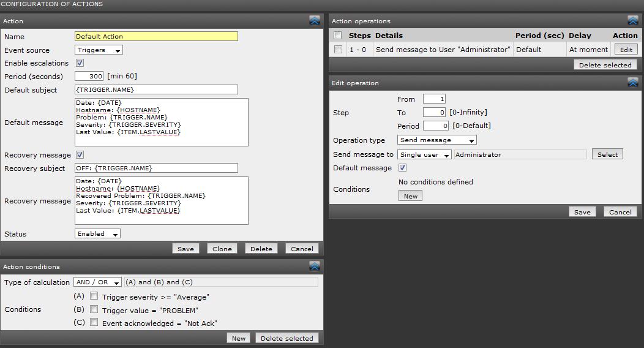Save the action configuration
This screenshot has width=644, height=348.
click(x=185, y=249)
